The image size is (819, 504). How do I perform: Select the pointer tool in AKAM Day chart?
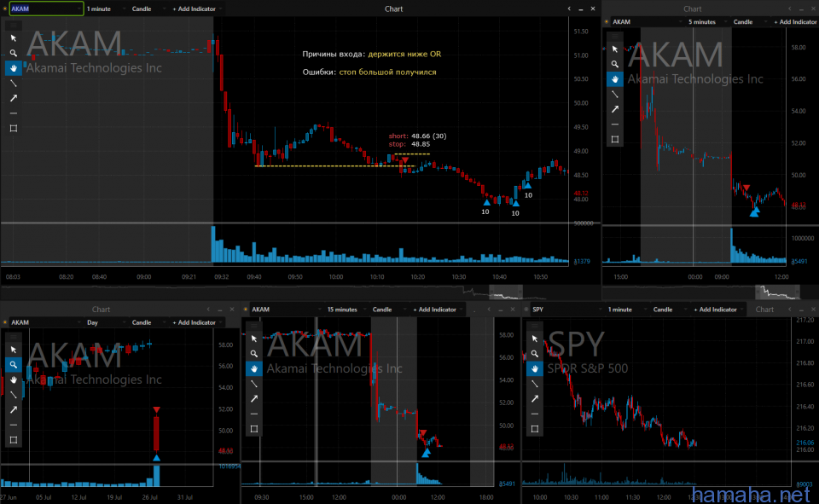pyautogui.click(x=14, y=350)
